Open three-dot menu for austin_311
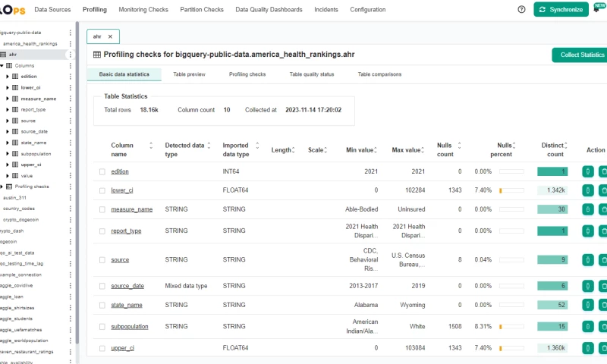607x364 pixels. coord(70,198)
